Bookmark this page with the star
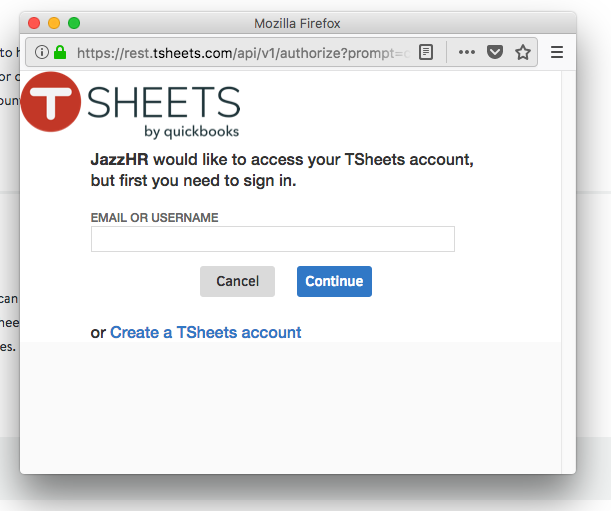611x511 pixels. pos(523,52)
